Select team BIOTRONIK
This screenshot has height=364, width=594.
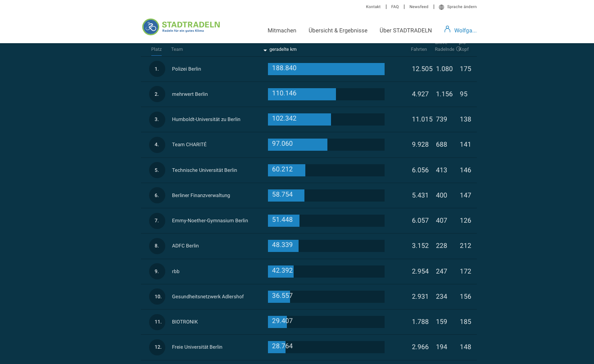(x=185, y=322)
